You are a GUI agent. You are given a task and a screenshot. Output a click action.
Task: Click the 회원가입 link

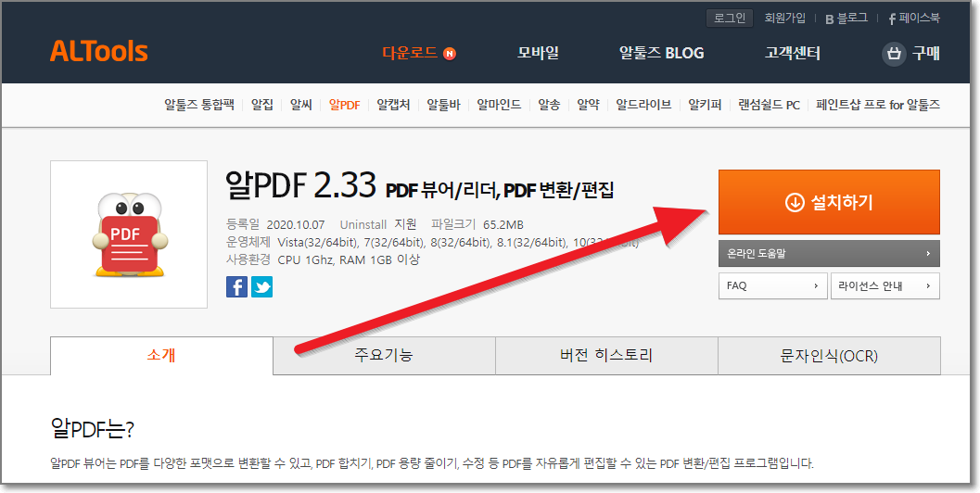pos(785,19)
